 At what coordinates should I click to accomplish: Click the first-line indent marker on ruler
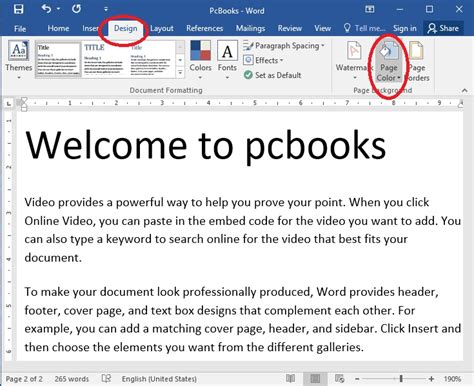tap(24, 101)
